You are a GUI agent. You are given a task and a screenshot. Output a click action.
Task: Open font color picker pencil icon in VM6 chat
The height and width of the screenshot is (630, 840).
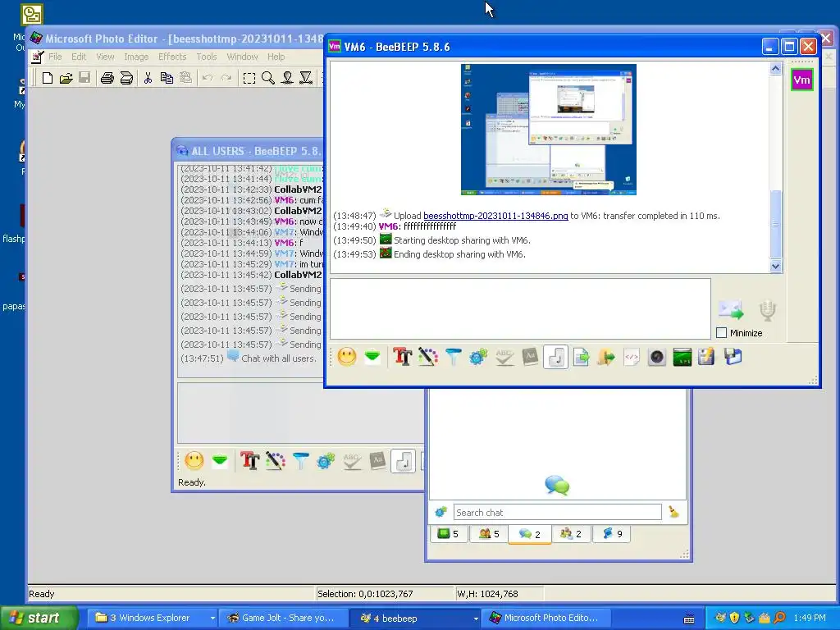click(x=427, y=357)
